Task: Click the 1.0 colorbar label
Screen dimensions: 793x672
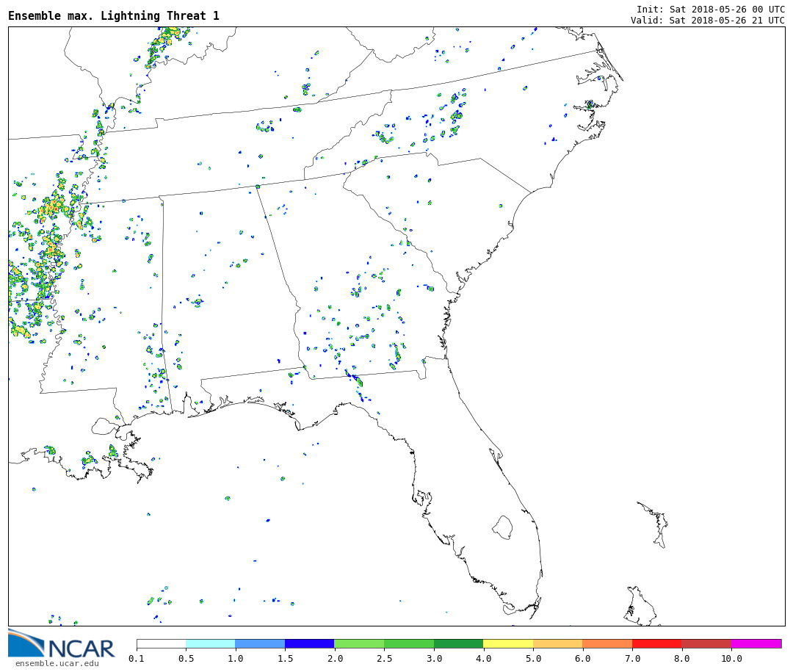Action: [x=236, y=658]
